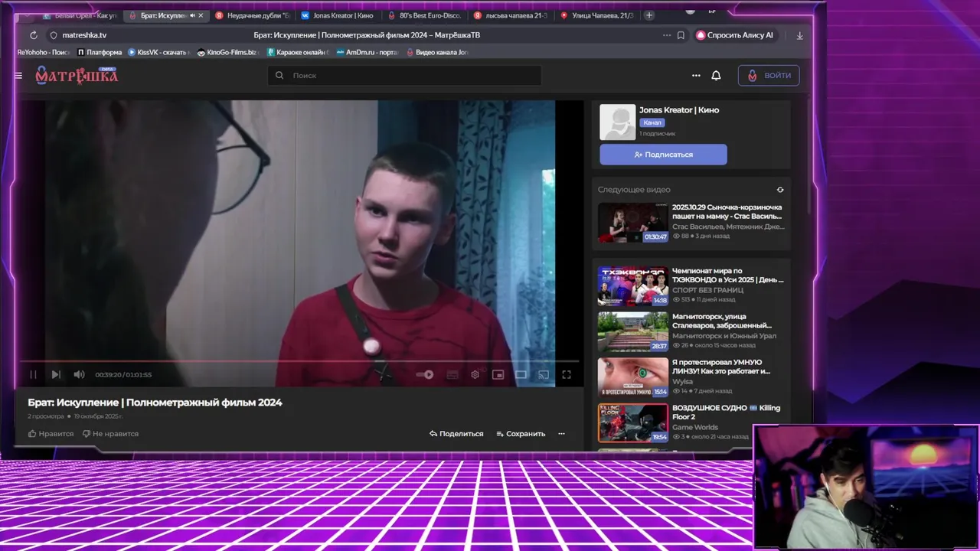Switch to Неудачные дубли tab
980x551 pixels.
pos(253,15)
